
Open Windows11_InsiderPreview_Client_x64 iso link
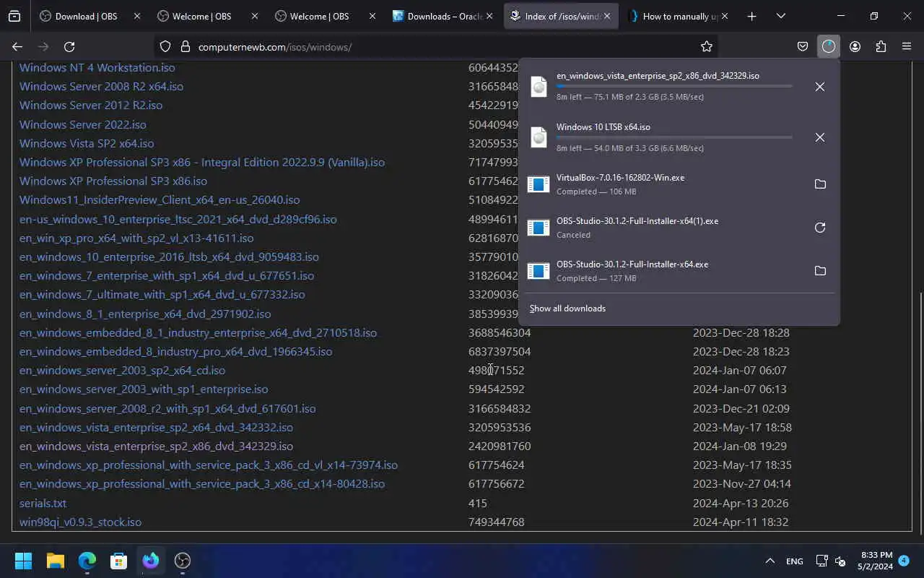click(x=160, y=199)
